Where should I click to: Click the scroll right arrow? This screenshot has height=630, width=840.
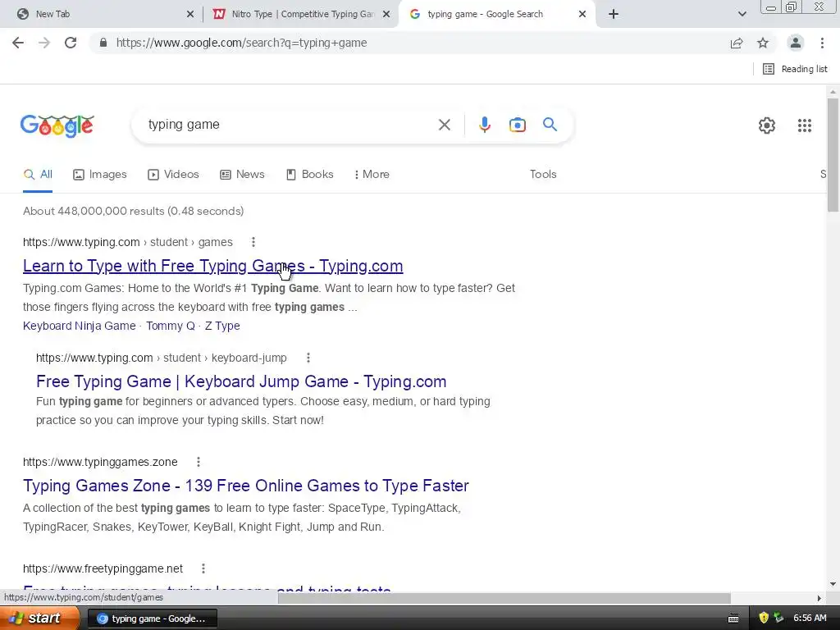point(819,598)
